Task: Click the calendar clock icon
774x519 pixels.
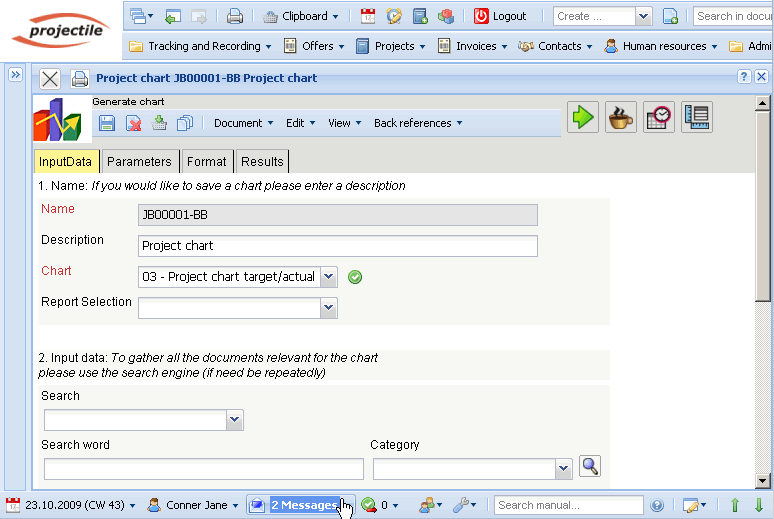Action: coord(659,117)
